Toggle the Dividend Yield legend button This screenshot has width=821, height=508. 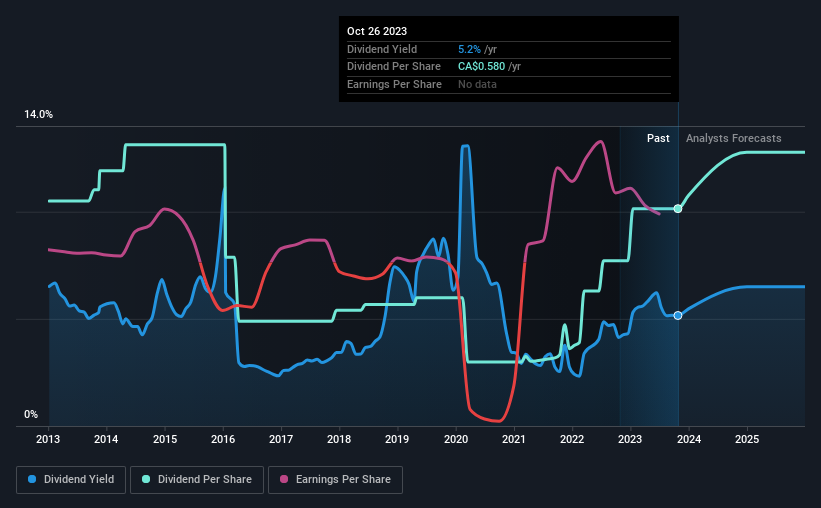[71, 480]
